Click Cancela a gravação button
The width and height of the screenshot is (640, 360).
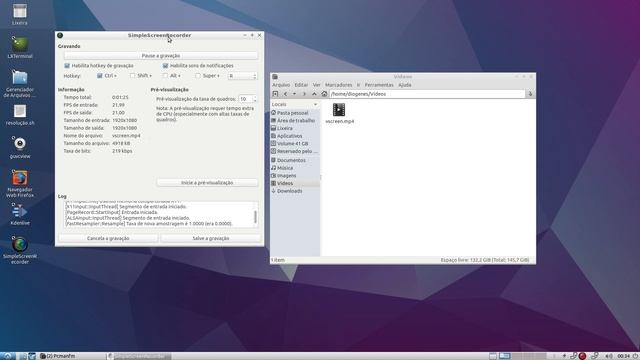click(x=108, y=238)
